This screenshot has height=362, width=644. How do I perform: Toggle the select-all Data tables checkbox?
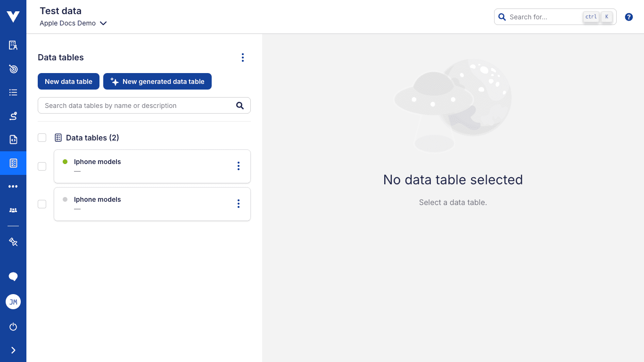click(x=42, y=138)
